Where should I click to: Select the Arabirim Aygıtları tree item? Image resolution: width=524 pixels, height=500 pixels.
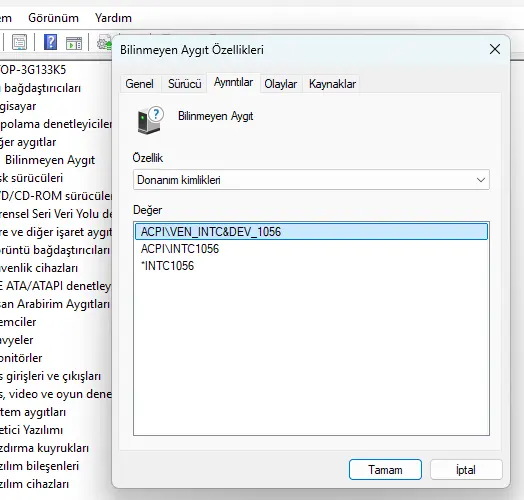pyautogui.click(x=55, y=304)
